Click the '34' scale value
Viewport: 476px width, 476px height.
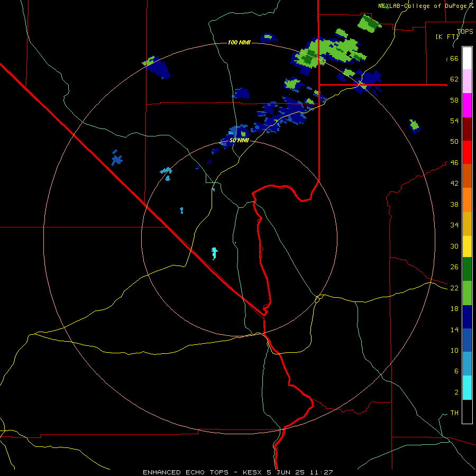tap(454, 225)
